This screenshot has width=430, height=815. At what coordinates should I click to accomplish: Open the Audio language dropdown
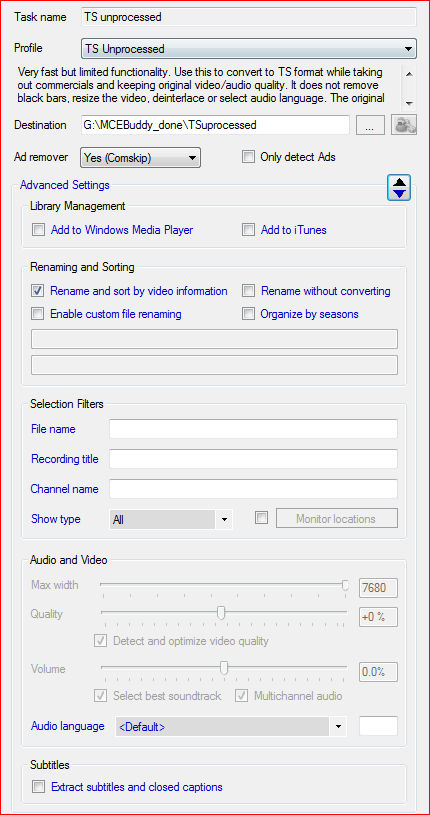[231, 726]
